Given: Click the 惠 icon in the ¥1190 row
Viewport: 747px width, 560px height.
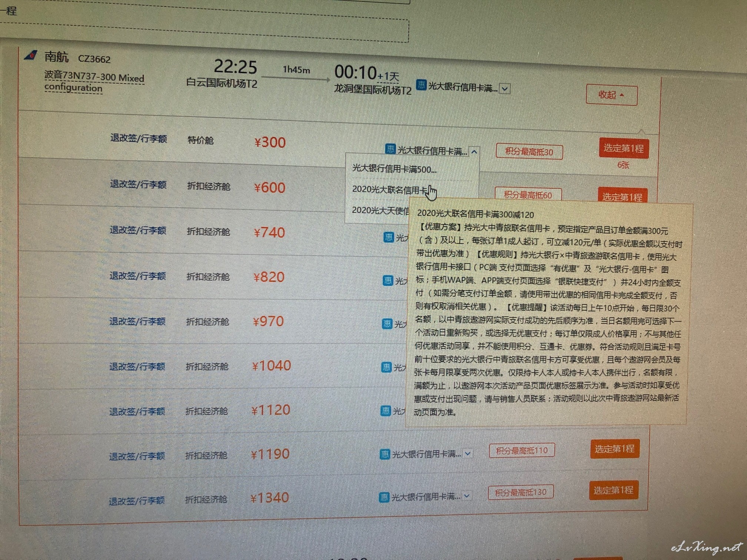Looking at the screenshot, I should pos(385,454).
